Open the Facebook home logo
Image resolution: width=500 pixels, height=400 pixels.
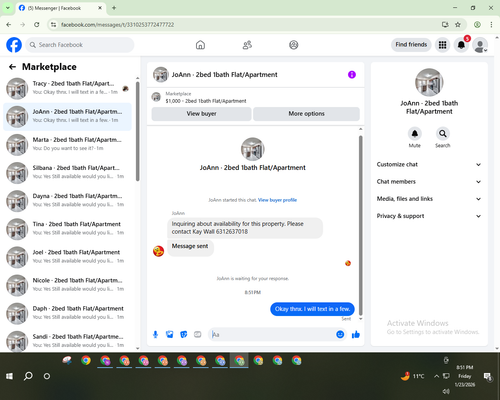click(14, 45)
